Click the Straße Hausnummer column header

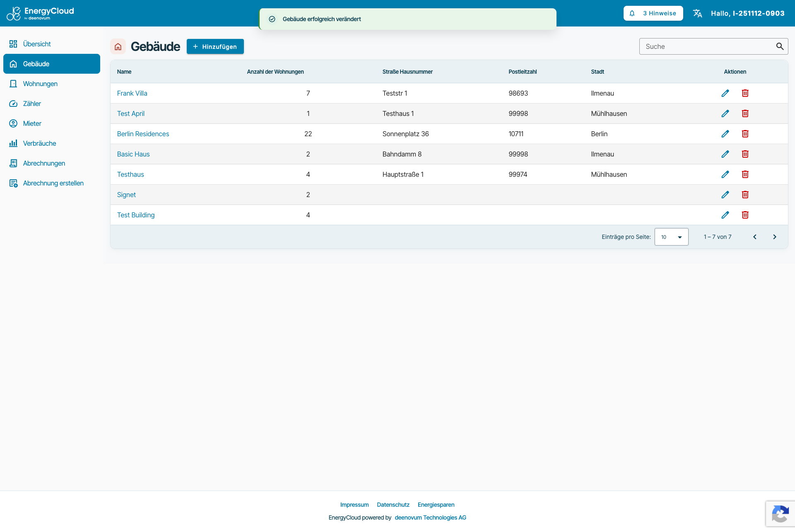(407, 72)
